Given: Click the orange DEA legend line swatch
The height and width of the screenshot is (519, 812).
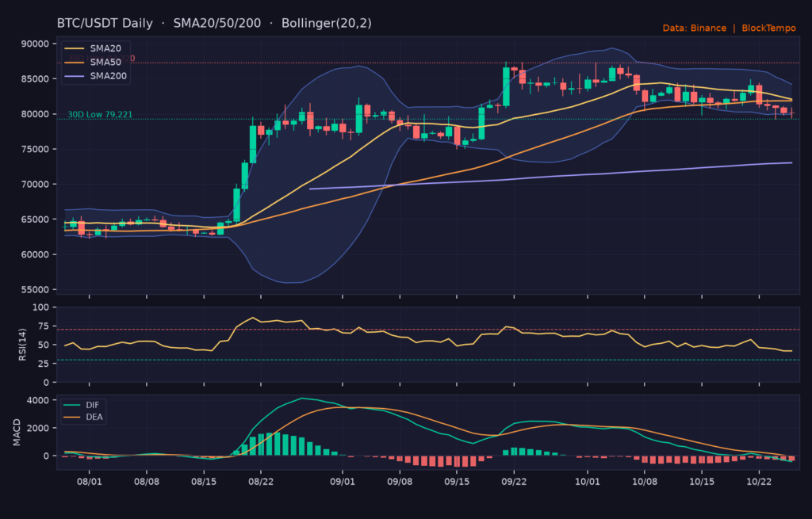Looking at the screenshot, I should coord(72,417).
